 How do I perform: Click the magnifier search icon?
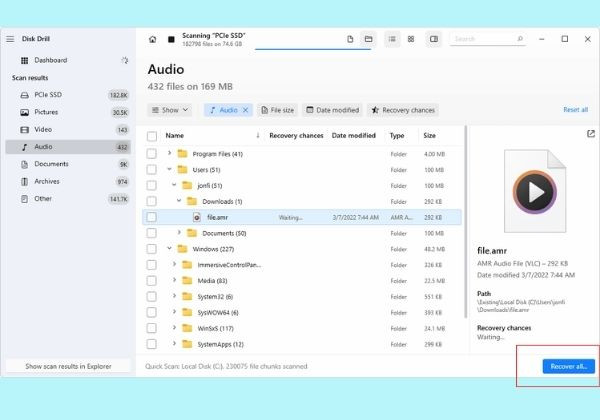[x=520, y=39]
